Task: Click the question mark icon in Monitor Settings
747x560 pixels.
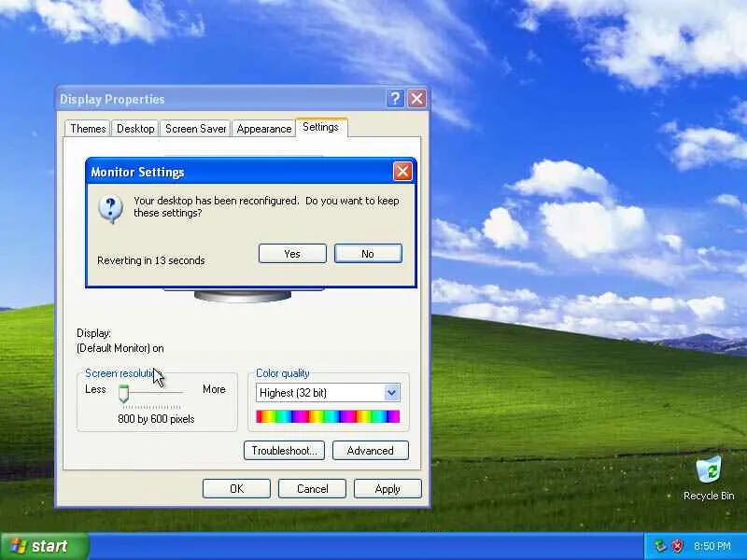Action: coord(110,208)
